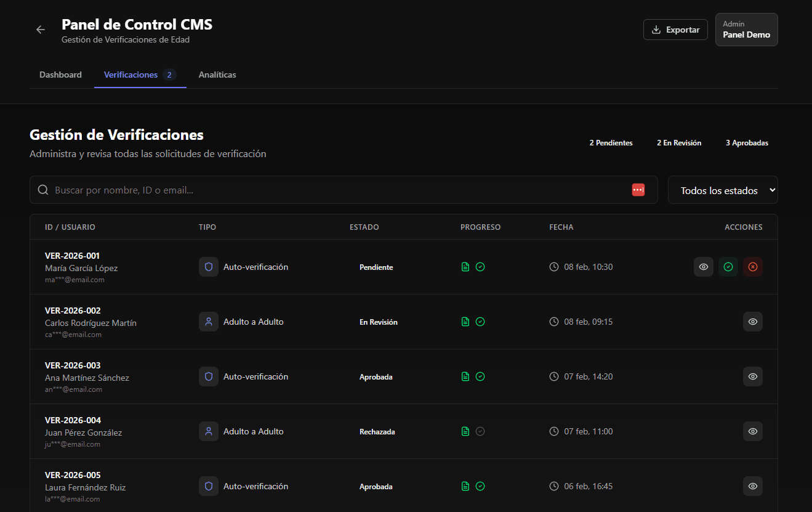Image resolution: width=812 pixels, height=512 pixels.
Task: View details of VER-2026-003 with eye icon
Action: coord(753,376)
